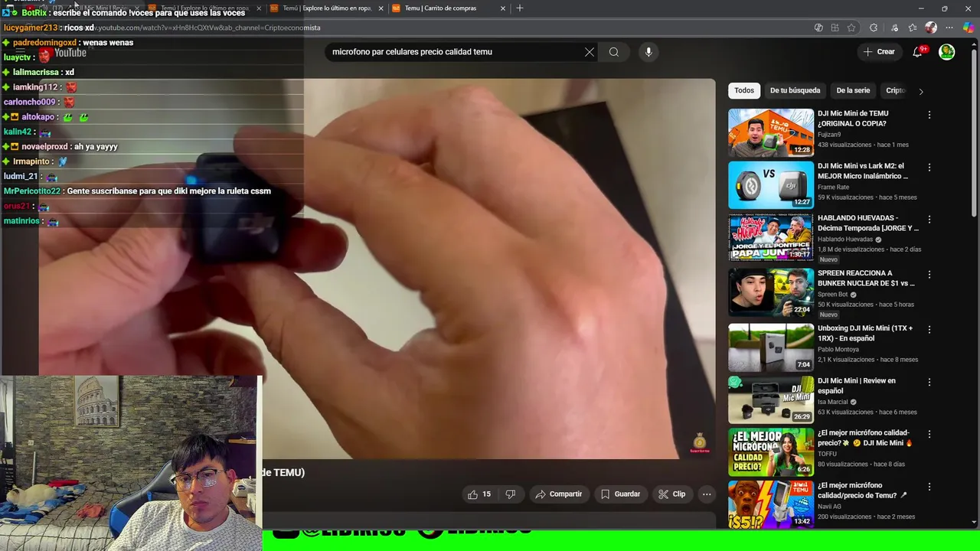
Task: Open SPREEN REACCIONA bunker video thumbnail
Action: (771, 292)
